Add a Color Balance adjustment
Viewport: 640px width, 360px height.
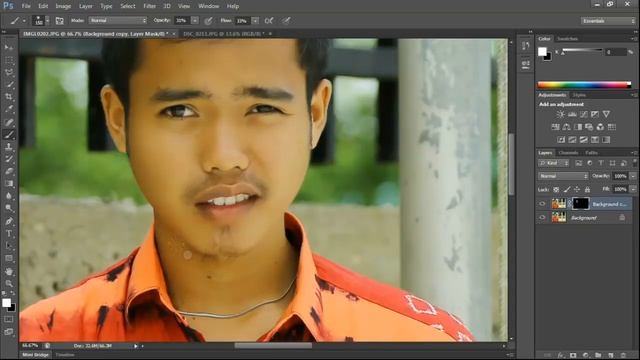point(567,127)
